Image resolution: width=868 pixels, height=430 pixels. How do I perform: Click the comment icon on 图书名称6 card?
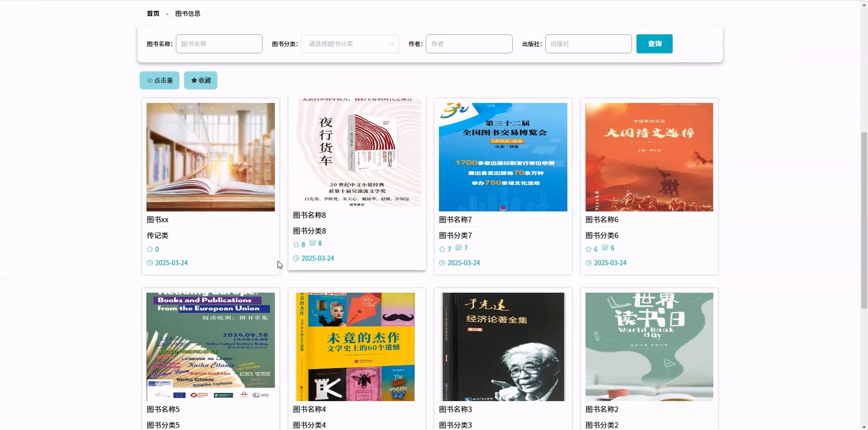[x=605, y=247]
